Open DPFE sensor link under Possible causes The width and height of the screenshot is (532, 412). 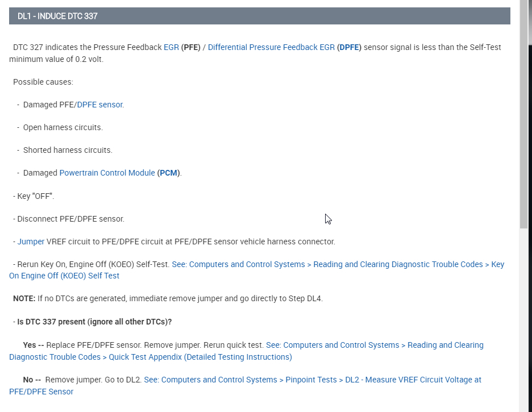coord(100,105)
